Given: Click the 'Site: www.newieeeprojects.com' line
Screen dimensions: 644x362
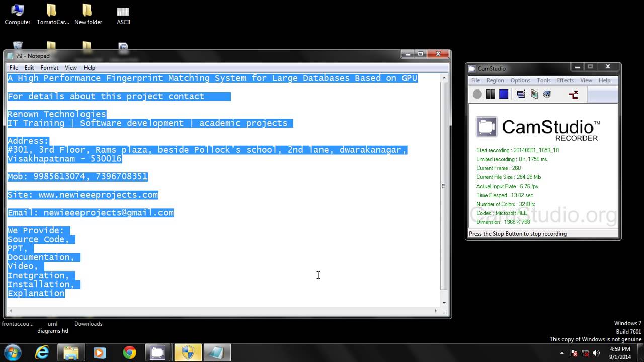Looking at the screenshot, I should (83, 195).
